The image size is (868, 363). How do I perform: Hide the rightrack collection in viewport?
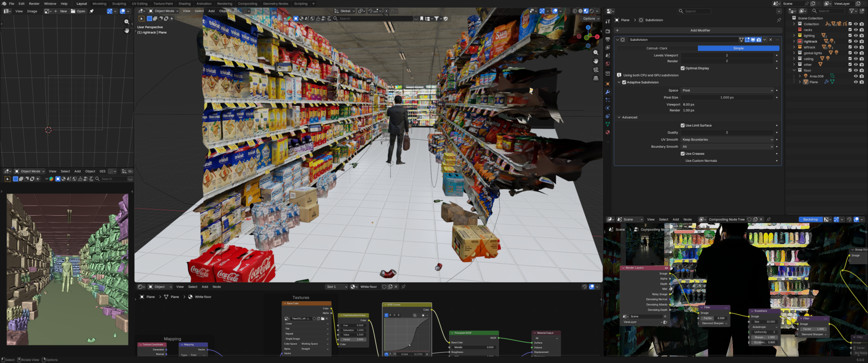click(856, 41)
